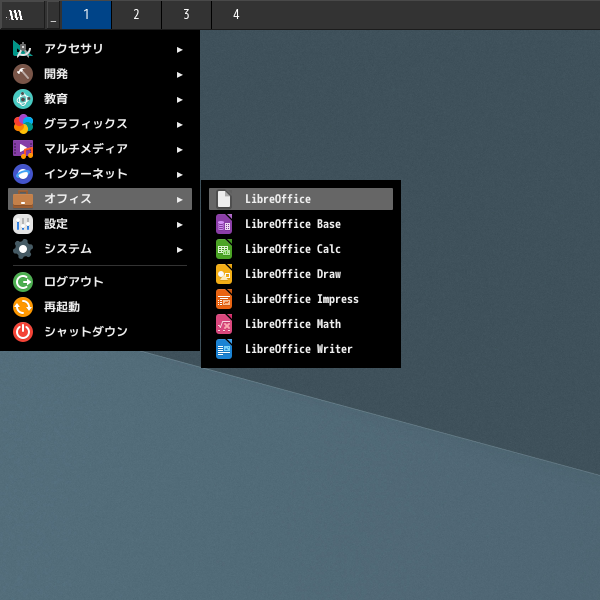The image size is (600, 600).
Task: Click the orange 再起動 restart icon
Action: coord(23,306)
